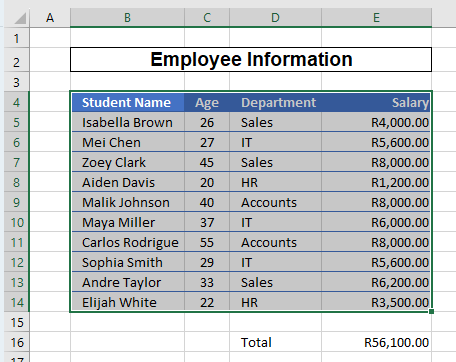456x362 pixels.
Task: Select row 16 header
Action: [x=16, y=342]
